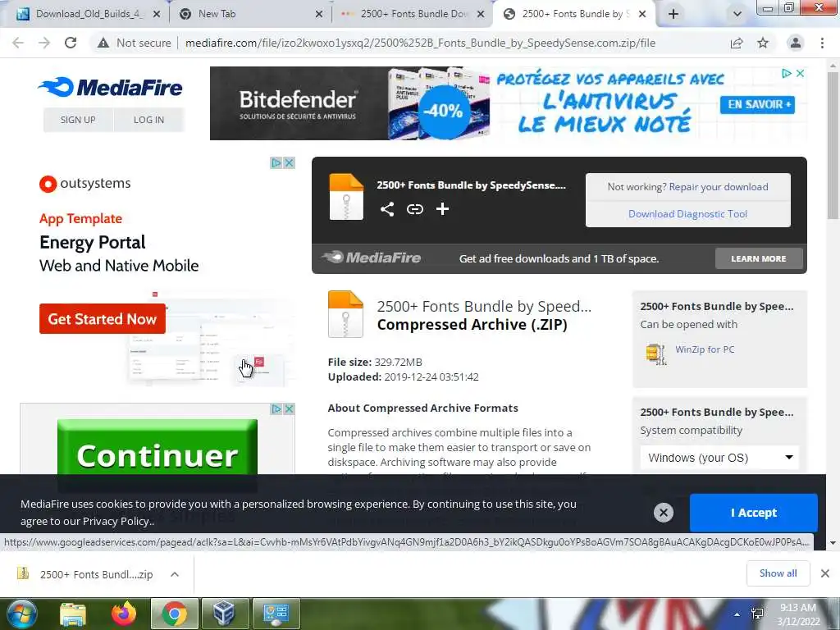Open a new tab with the plus button
The height and width of the screenshot is (630, 840).
point(673,14)
